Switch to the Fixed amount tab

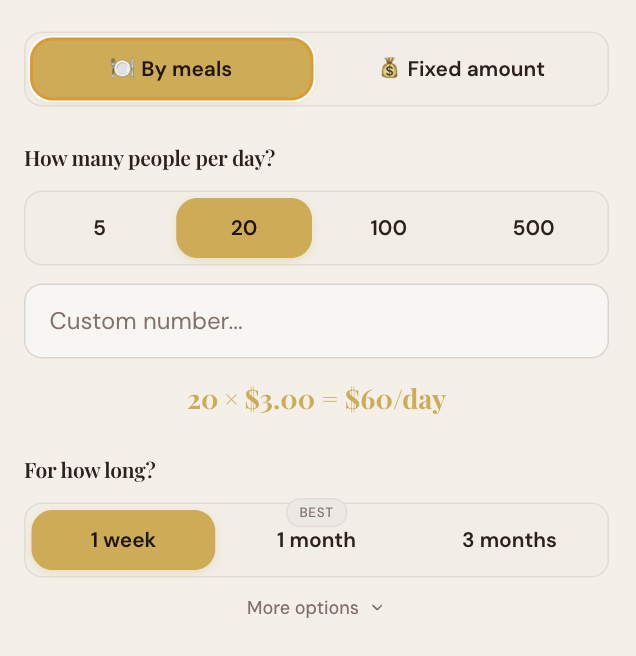click(461, 69)
